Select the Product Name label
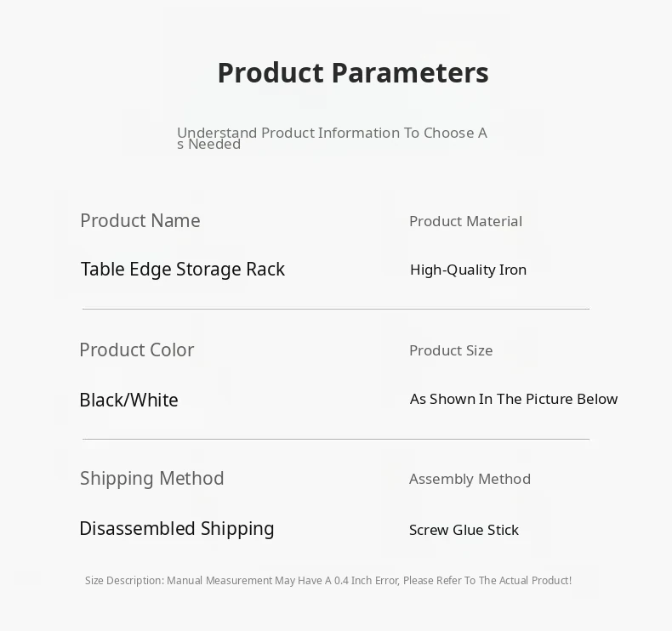This screenshot has height=631, width=672. [140, 221]
